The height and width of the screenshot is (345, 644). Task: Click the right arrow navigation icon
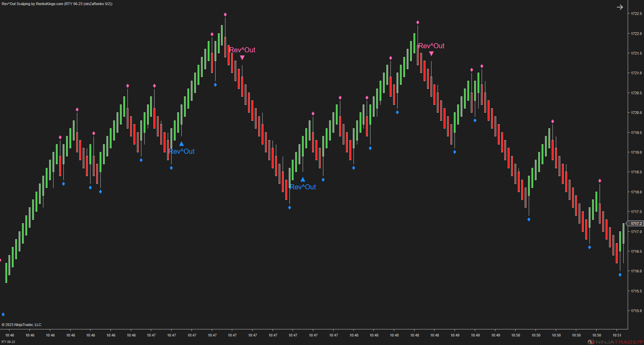pyautogui.click(x=620, y=7)
